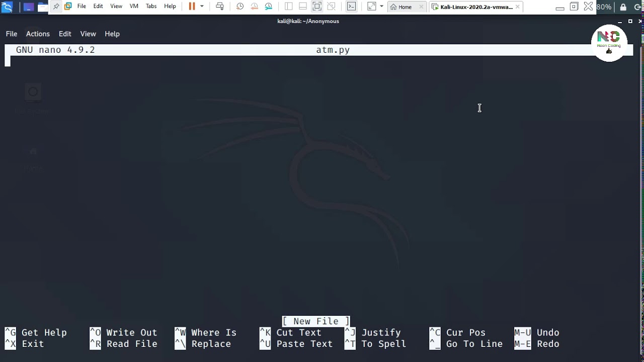
Task: Take a snapshot of the VM
Action: coord(240,7)
